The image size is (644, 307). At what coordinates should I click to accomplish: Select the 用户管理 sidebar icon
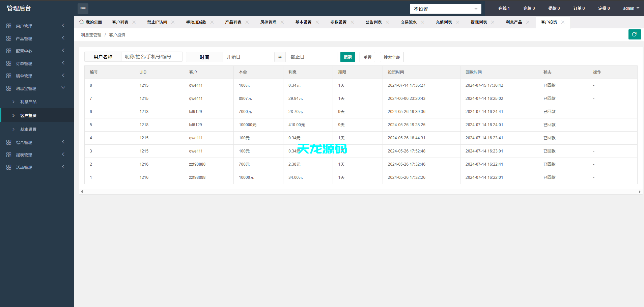point(9,26)
